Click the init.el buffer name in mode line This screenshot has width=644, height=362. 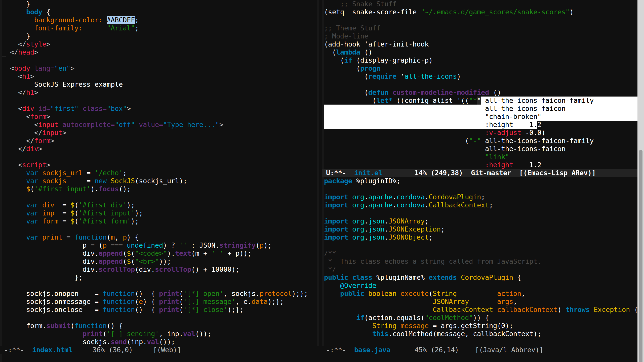coord(368,173)
